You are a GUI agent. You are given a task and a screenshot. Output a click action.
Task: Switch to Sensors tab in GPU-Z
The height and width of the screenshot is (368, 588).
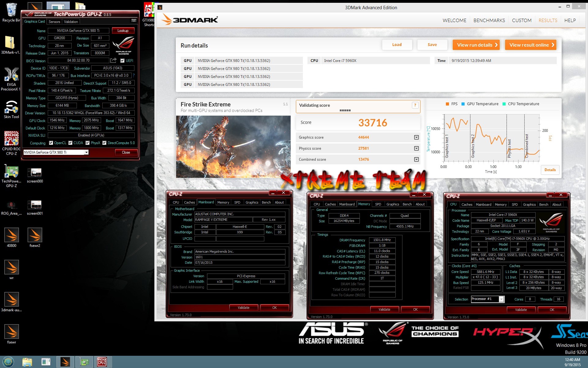coord(54,22)
